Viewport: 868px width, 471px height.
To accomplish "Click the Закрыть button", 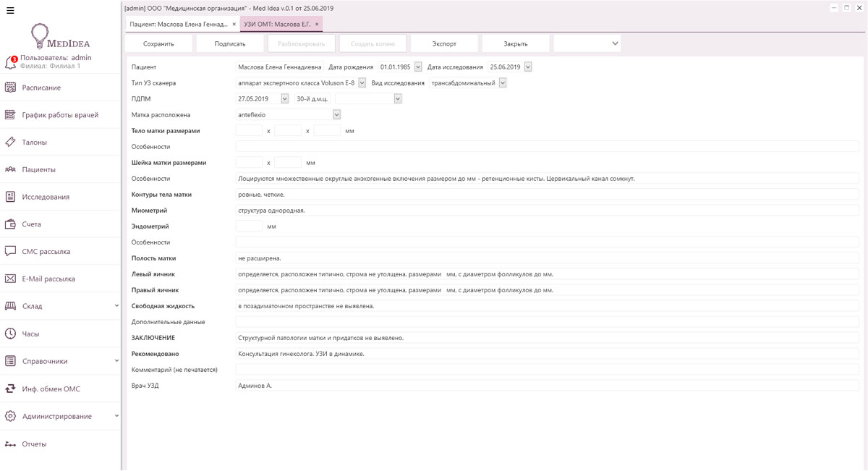I will click(x=516, y=43).
